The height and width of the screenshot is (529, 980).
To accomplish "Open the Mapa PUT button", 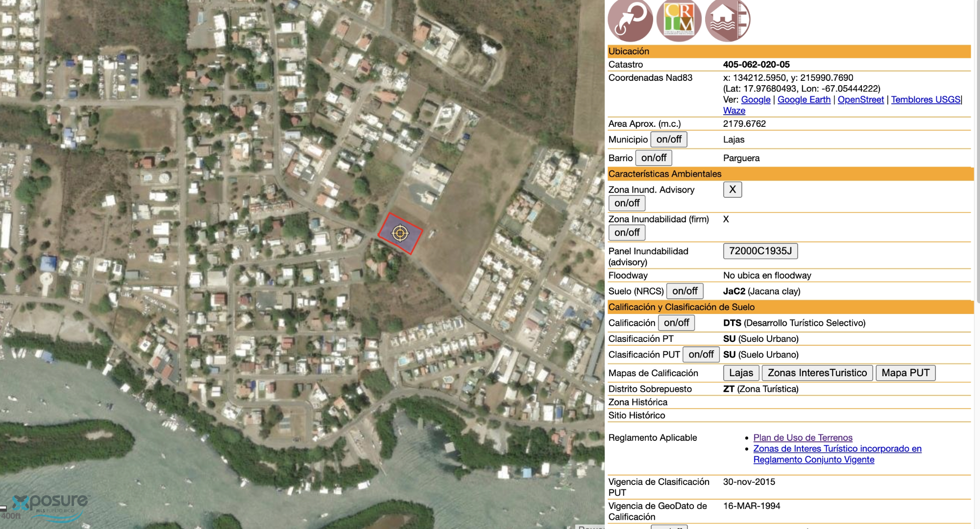I will (x=905, y=373).
